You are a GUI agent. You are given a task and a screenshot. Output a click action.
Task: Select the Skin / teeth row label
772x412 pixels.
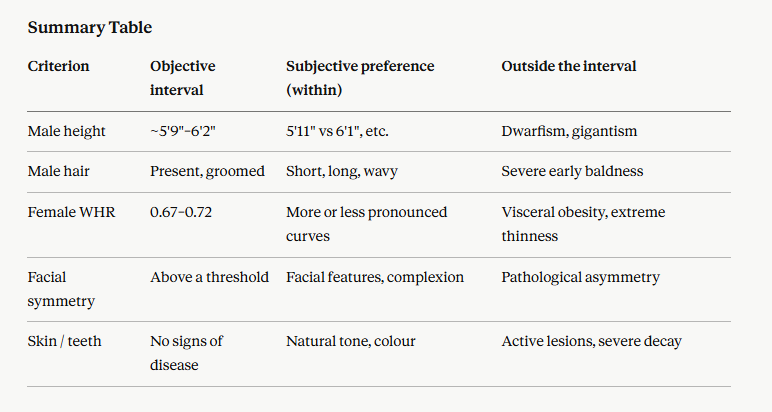[x=64, y=341]
